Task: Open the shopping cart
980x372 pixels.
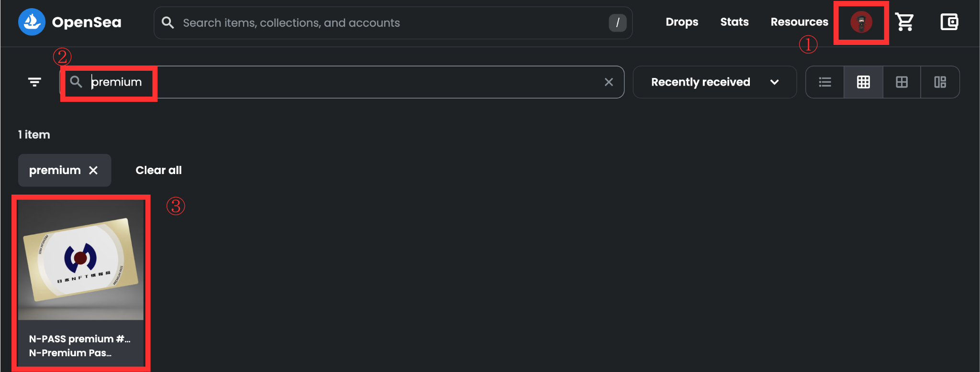Action: pos(904,22)
